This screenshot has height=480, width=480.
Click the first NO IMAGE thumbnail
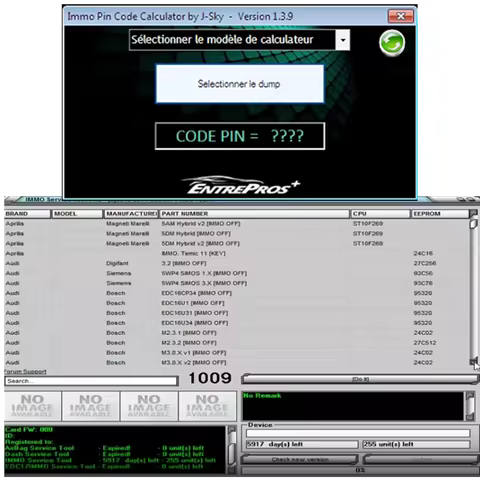(32, 406)
